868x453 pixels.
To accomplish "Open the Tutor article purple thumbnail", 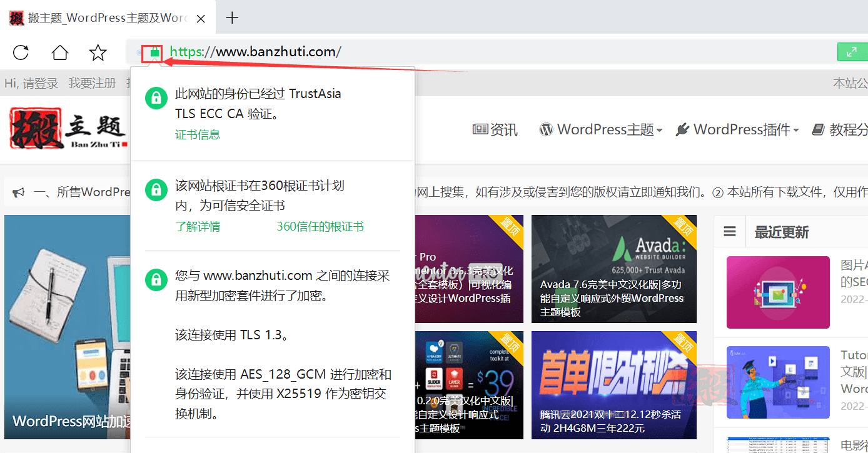I will pos(778,382).
